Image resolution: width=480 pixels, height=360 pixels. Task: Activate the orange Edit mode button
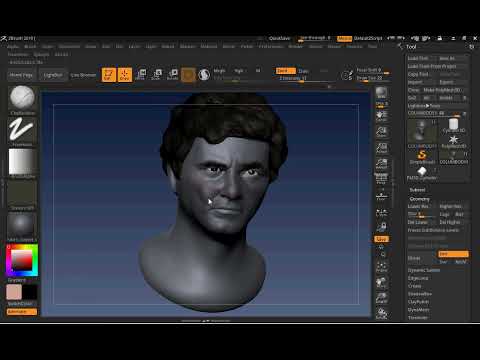point(109,75)
